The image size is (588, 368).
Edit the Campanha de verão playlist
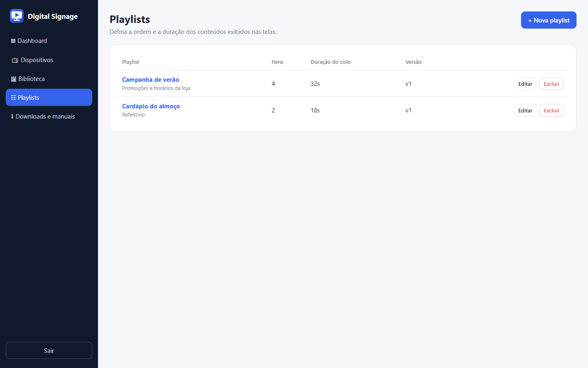[525, 84]
